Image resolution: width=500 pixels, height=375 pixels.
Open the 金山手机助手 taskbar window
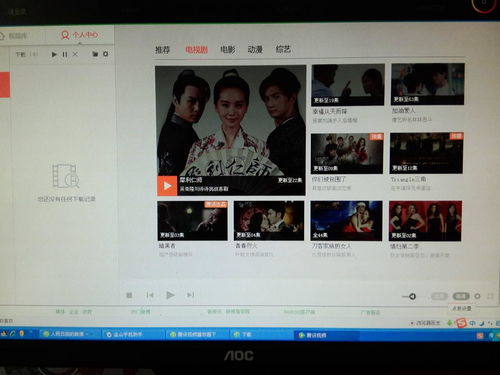(x=133, y=334)
